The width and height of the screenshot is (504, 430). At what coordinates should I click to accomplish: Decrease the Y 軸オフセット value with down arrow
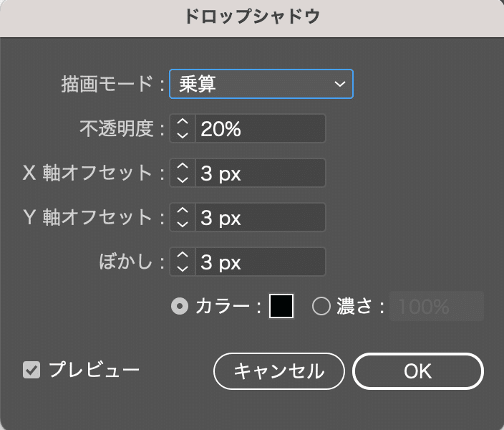click(183, 224)
